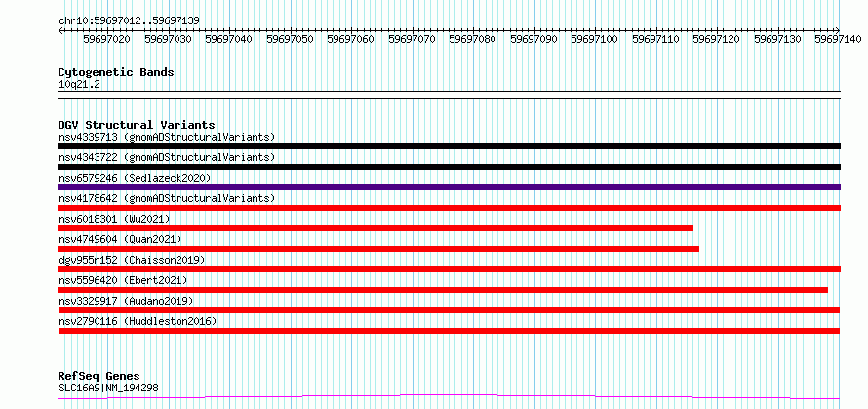The height and width of the screenshot is (409, 868).
Task: Open the nsv5596420 (Ebert2021) label
Action: click(123, 280)
